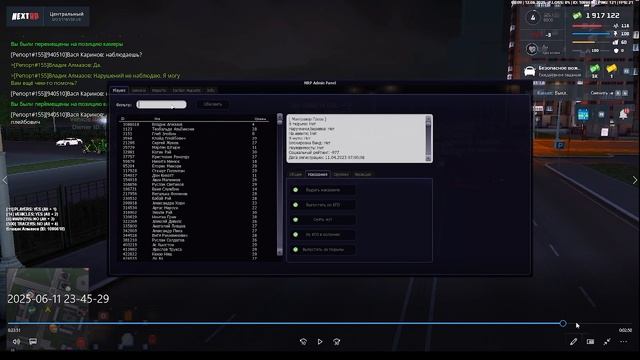Click the notification bell icon in HUD

tap(624, 114)
